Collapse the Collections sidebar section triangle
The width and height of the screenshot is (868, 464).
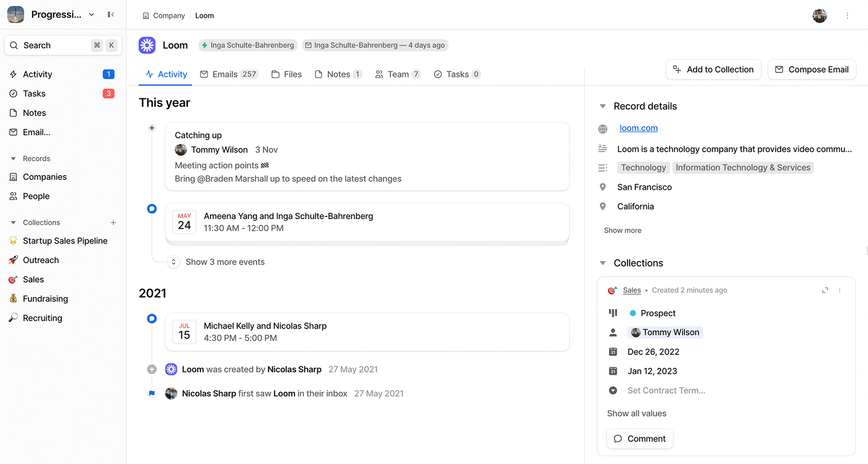(13, 223)
